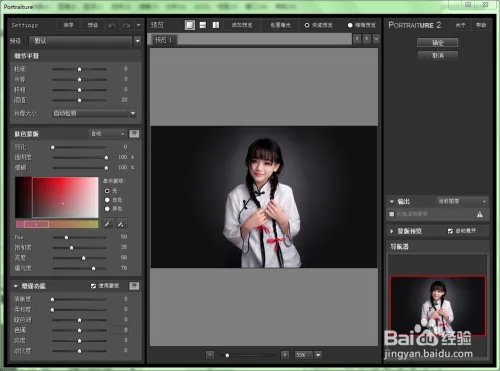The image size is (500, 371).
Task: Adjust skin mask saturation slider valued 35
Action: pyautogui.click(x=79, y=248)
